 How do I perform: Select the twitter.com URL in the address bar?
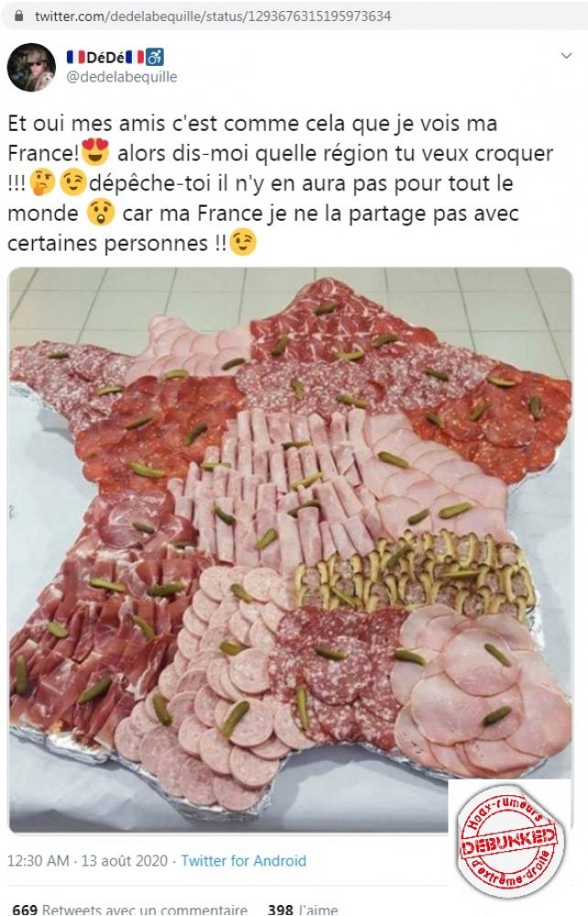[212, 16]
